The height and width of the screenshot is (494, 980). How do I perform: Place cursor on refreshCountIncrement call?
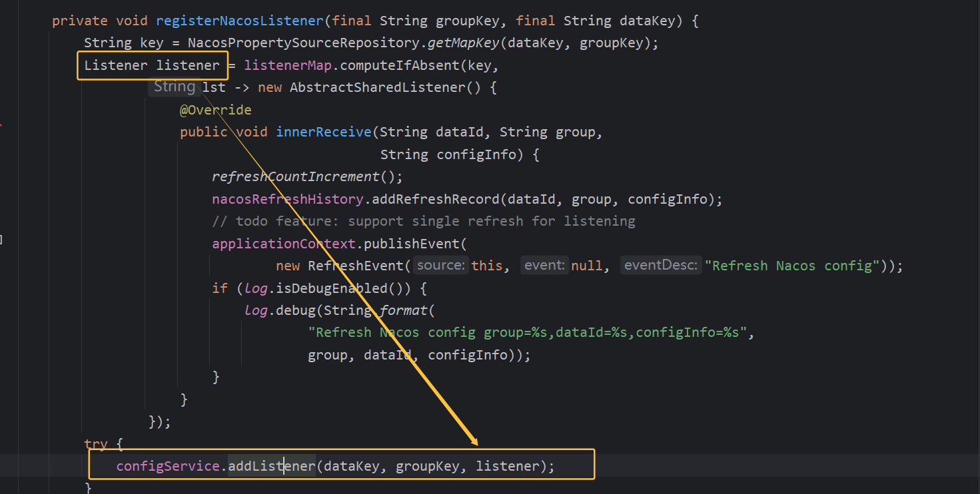(x=296, y=176)
